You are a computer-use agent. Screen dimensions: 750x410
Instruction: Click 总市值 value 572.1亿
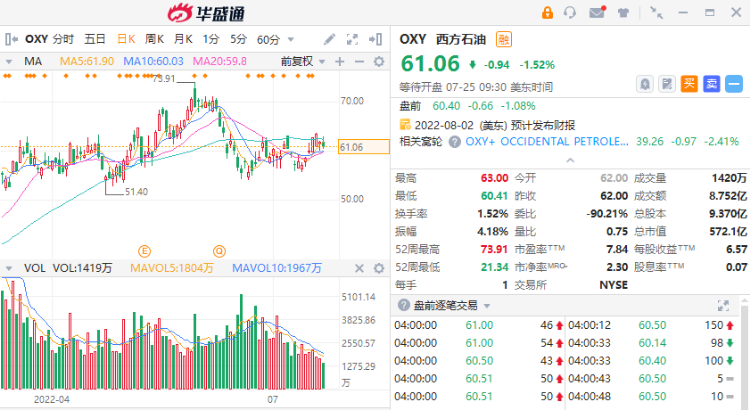[x=728, y=232]
